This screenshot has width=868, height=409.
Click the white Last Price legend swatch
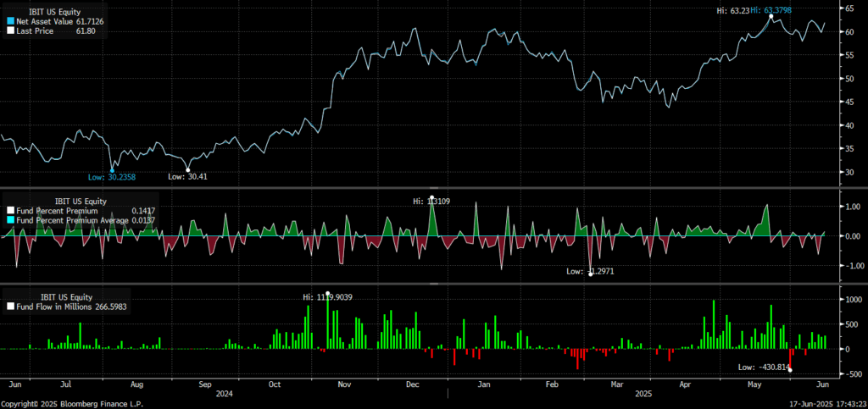[10, 31]
